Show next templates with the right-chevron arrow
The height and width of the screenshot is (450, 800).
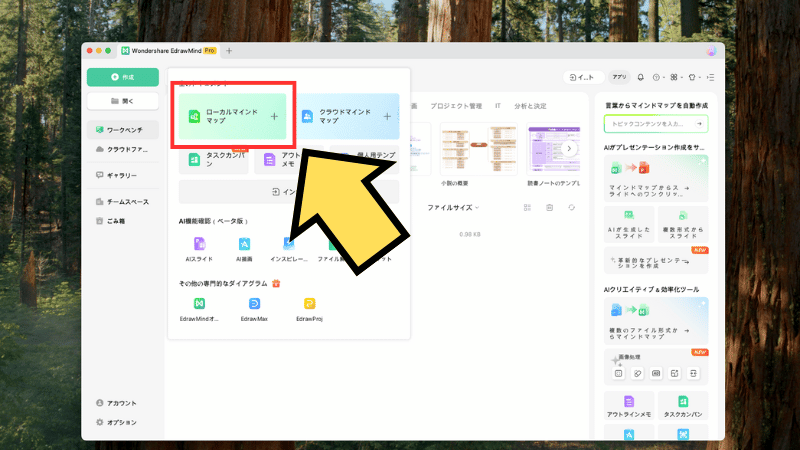[x=569, y=149]
